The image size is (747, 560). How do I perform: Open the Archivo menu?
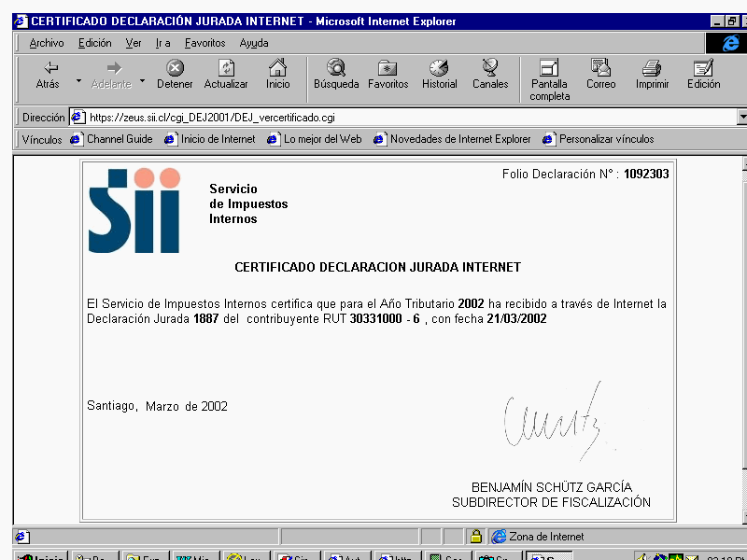click(x=46, y=43)
